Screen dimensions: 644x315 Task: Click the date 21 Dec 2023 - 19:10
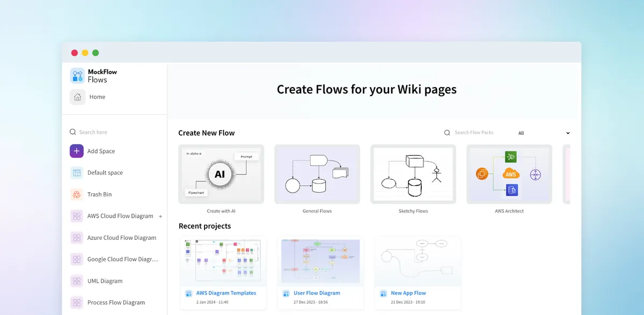(409, 303)
